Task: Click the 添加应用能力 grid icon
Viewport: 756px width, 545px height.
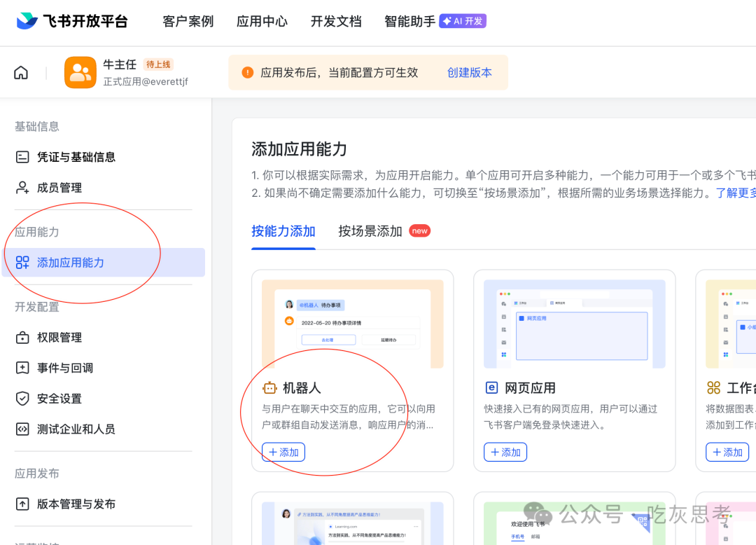Action: point(22,263)
